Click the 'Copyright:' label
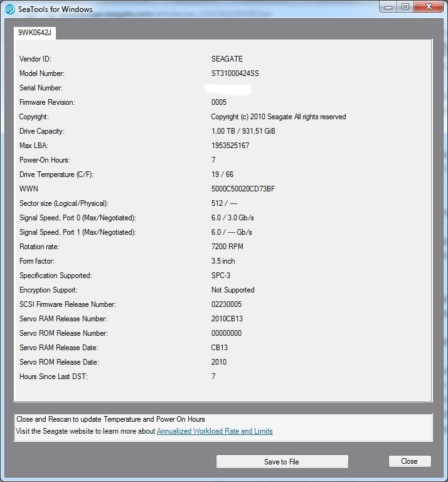Image resolution: width=448 pixels, height=482 pixels. pos(34,117)
